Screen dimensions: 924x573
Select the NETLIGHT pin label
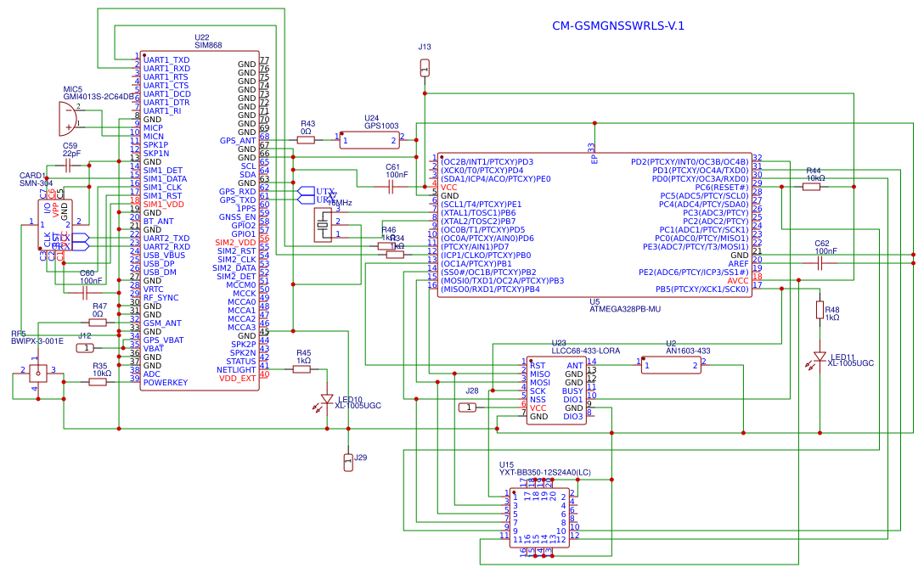pos(236,370)
